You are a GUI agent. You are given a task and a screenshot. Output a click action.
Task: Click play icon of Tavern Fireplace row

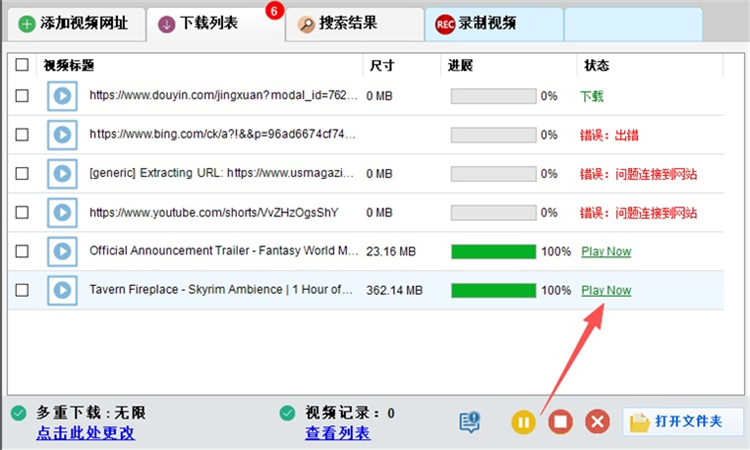click(x=62, y=290)
